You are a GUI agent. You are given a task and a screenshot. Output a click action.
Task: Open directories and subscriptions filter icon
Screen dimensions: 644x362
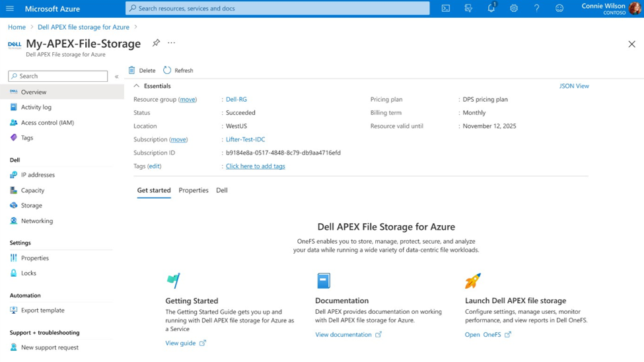point(468,8)
